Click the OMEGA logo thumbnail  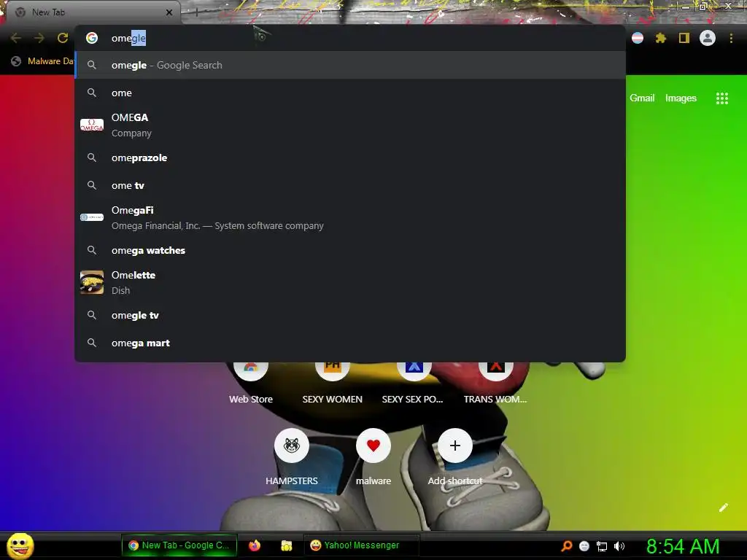[x=92, y=125]
